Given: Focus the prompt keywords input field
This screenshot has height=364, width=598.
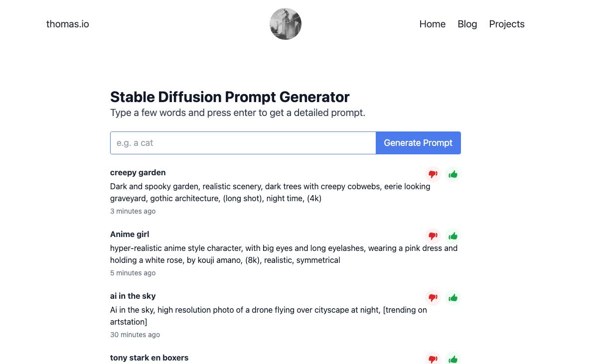Looking at the screenshot, I should (x=243, y=143).
